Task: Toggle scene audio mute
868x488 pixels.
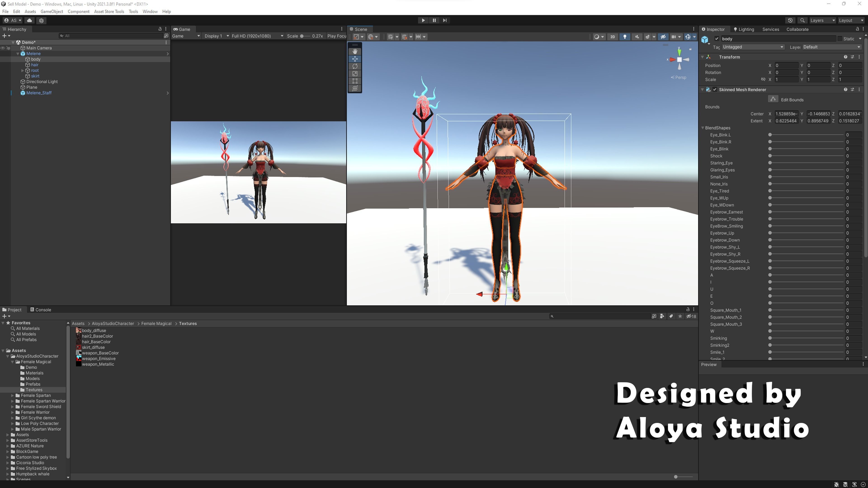Action: click(637, 37)
